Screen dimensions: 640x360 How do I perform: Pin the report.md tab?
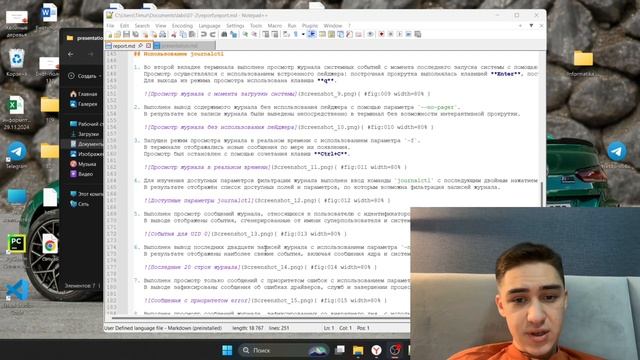coord(140,46)
